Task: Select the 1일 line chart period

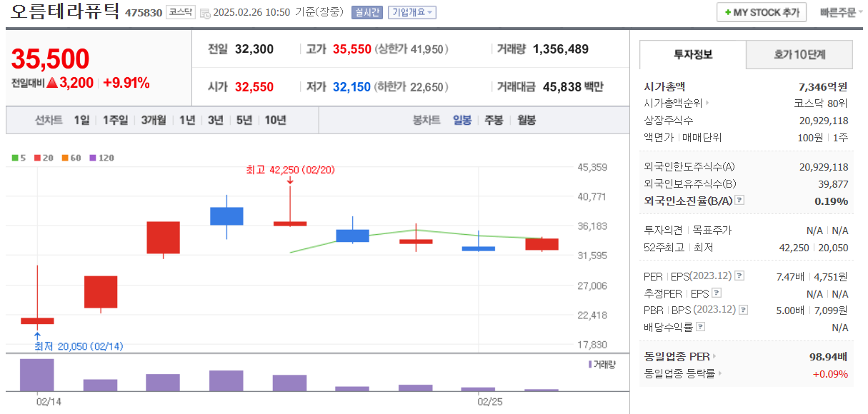Action: point(82,120)
